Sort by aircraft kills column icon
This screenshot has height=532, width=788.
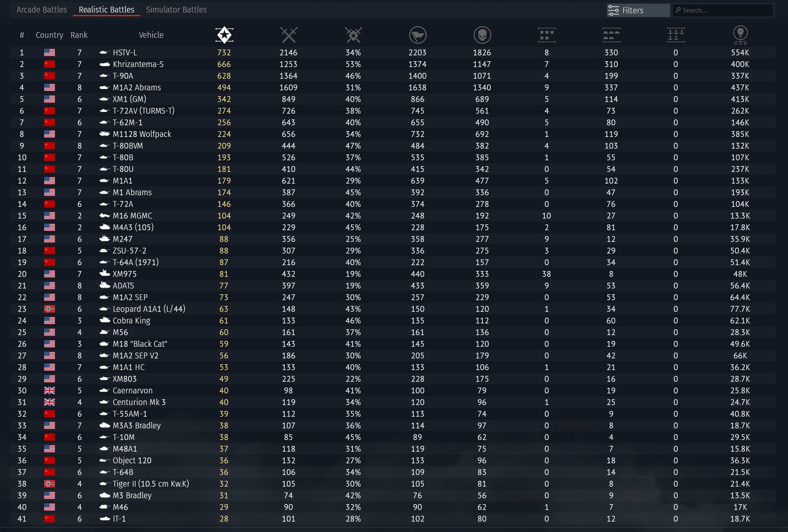click(x=611, y=35)
